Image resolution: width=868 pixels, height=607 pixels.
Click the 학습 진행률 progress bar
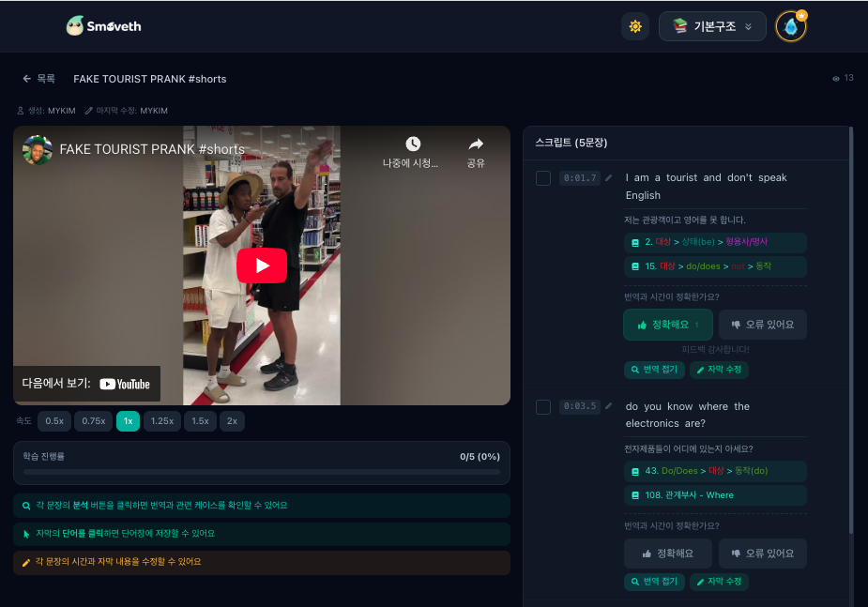261,472
